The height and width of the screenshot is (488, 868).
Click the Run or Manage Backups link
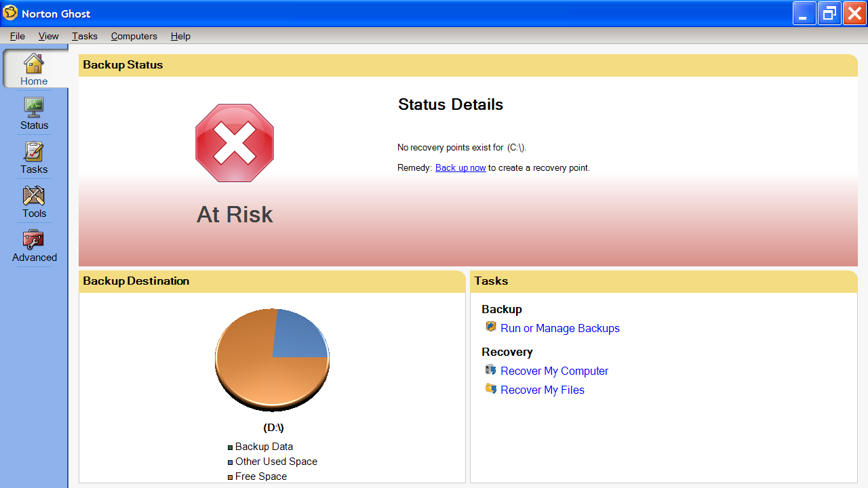(x=560, y=328)
